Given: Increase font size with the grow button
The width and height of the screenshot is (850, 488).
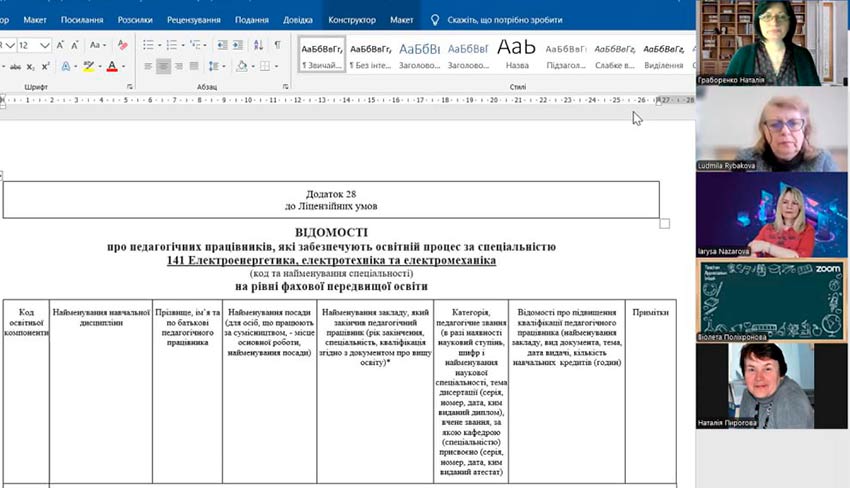Looking at the screenshot, I should [60, 45].
